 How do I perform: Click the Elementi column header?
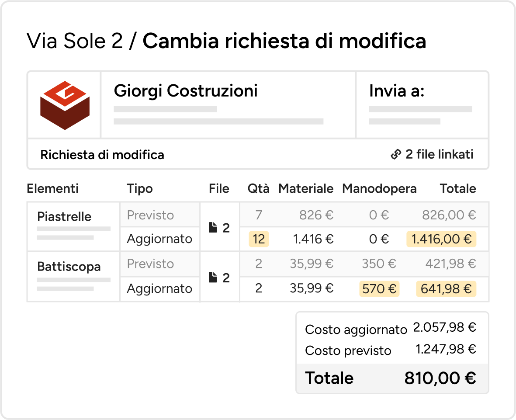(x=52, y=188)
